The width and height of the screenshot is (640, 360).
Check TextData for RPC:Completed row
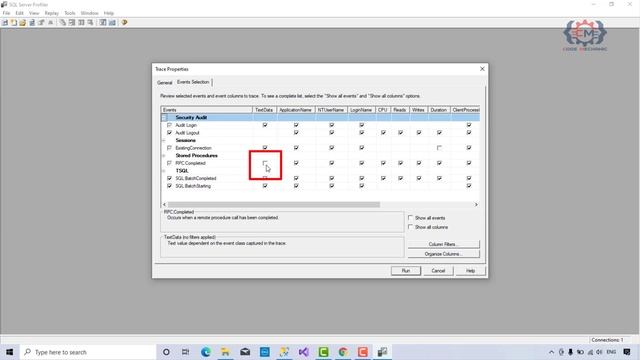pyautogui.click(x=264, y=163)
